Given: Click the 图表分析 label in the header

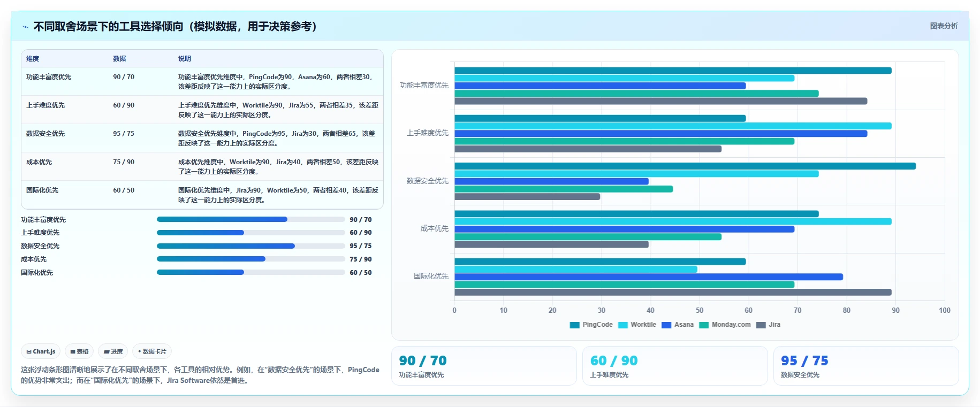Looking at the screenshot, I should (x=944, y=26).
